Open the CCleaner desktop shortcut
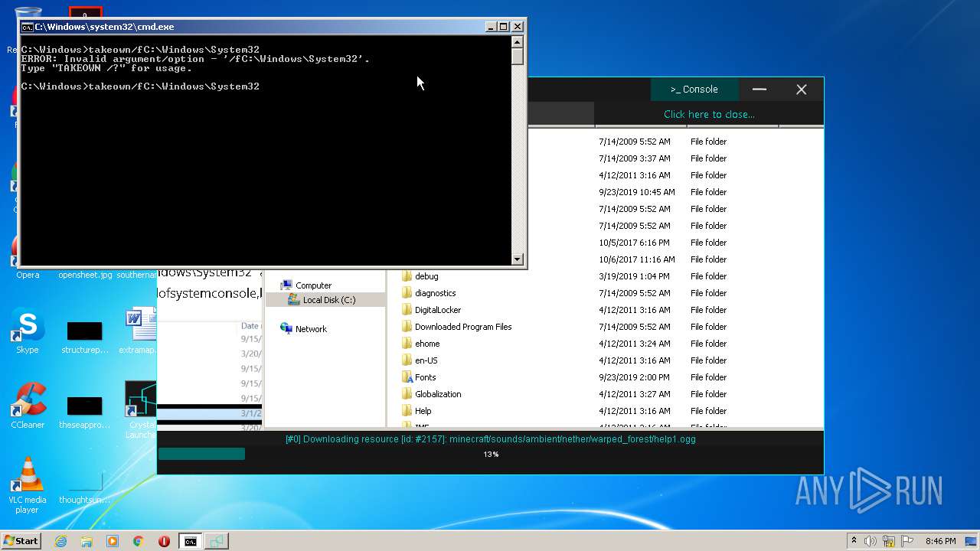Screen dimensions: 980x551 pos(28,406)
